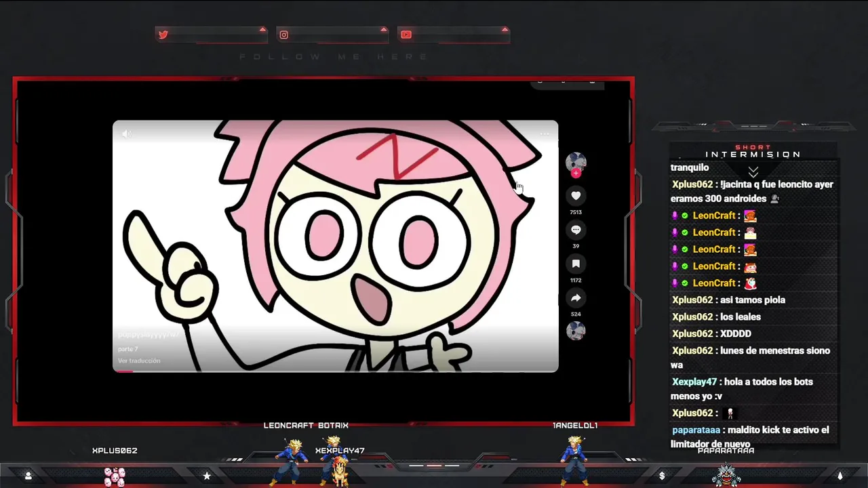Click first LeonCraft chat emote
This screenshot has width=868, height=488.
tap(750, 216)
